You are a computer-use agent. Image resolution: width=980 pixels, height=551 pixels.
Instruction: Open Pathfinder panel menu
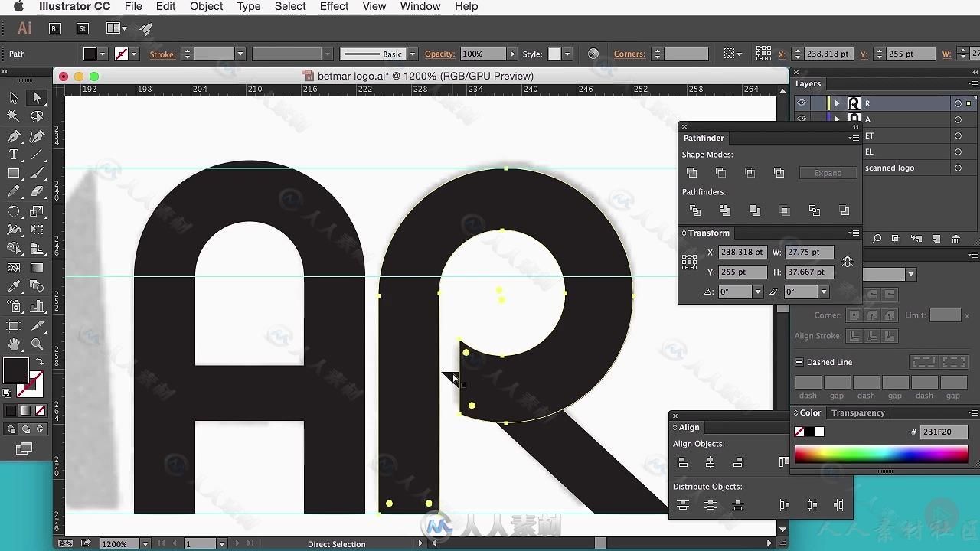854,138
